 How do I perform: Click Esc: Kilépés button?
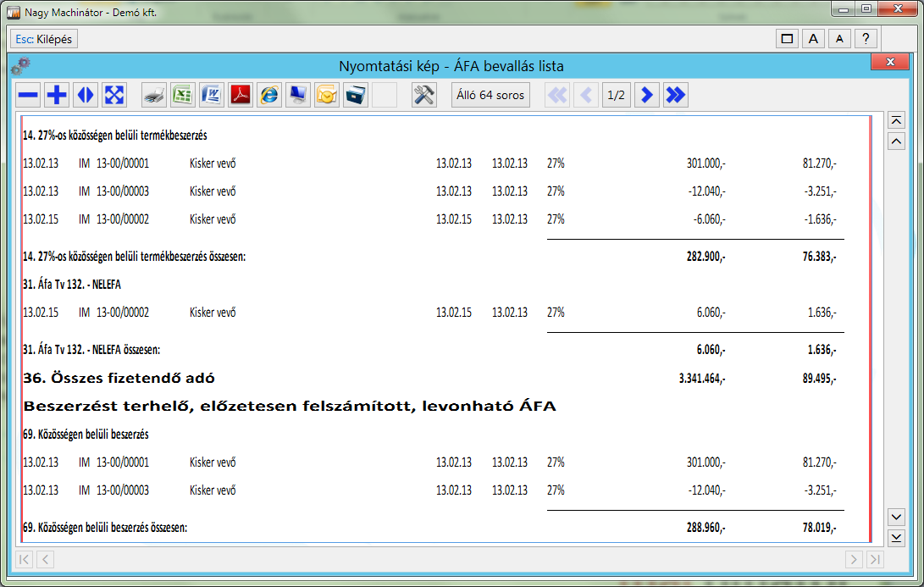(44, 39)
